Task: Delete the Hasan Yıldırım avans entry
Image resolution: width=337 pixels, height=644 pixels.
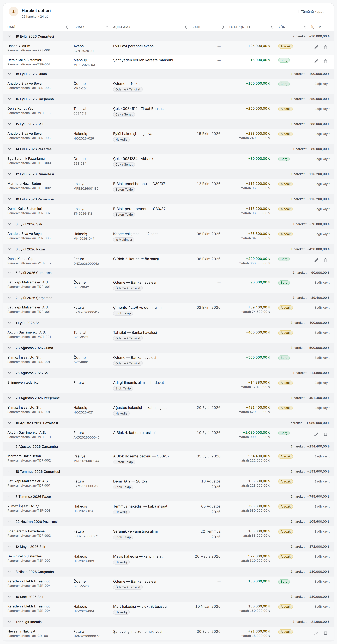Action: pyautogui.click(x=325, y=47)
